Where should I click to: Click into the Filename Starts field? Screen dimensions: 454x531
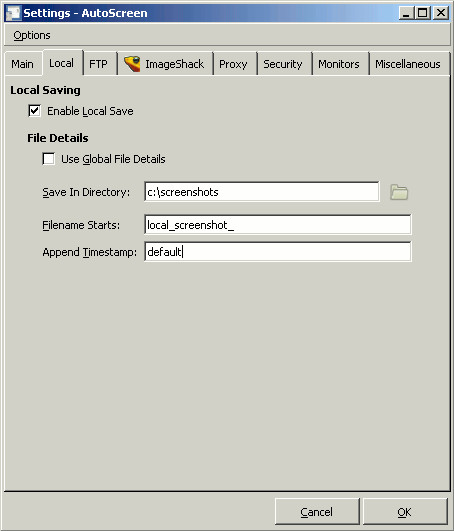[278, 225]
